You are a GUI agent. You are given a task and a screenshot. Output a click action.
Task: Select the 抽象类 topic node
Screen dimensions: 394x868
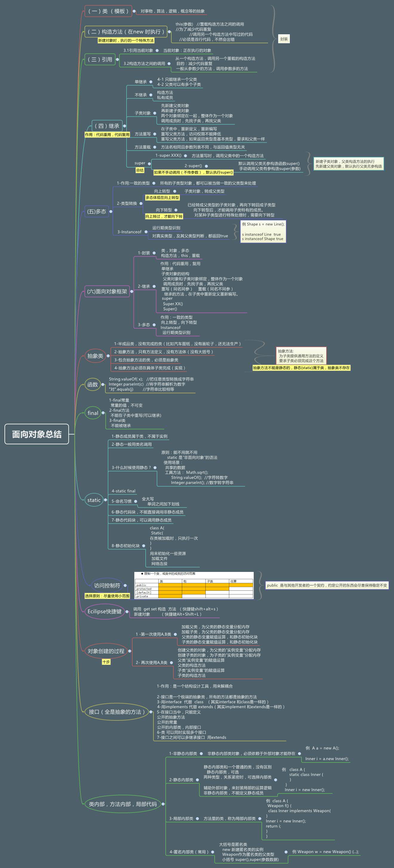tap(95, 356)
